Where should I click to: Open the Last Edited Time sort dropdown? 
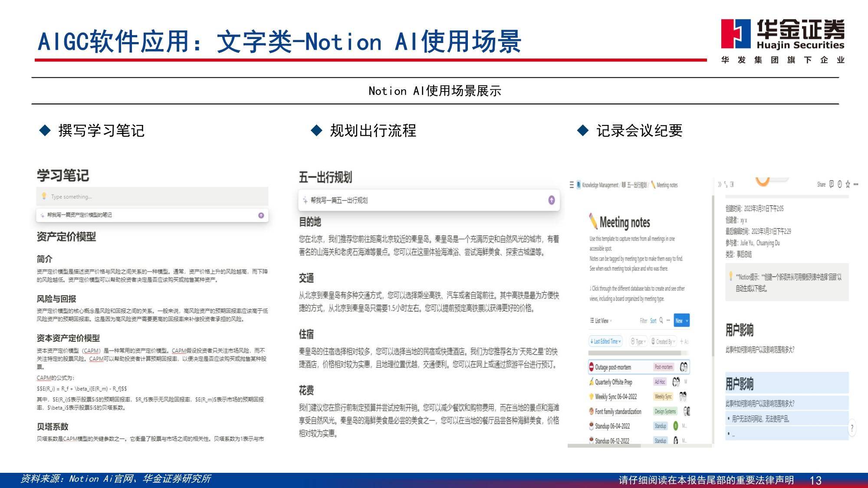click(x=605, y=341)
